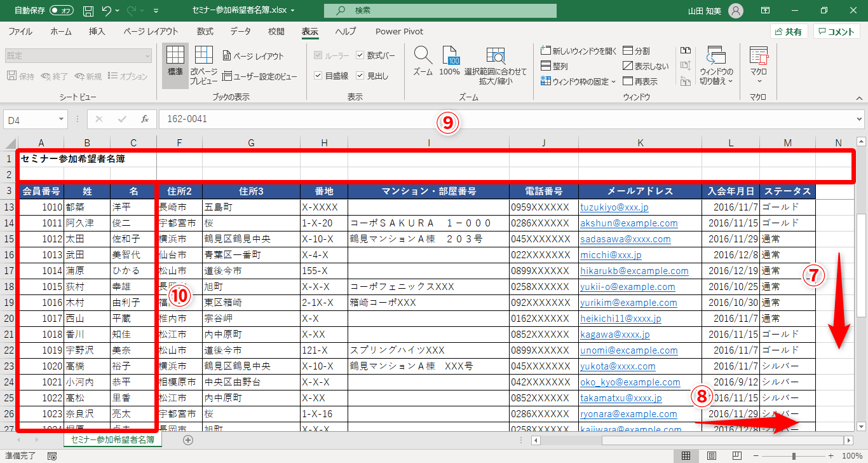Click the 共有 share button
868x463 pixels.
tap(789, 32)
